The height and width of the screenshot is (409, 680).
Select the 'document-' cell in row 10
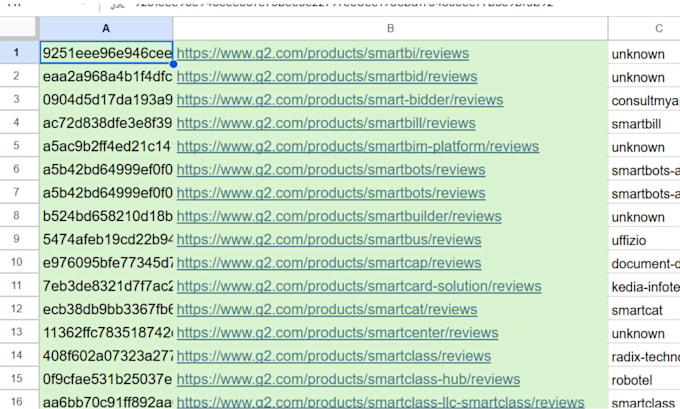(x=644, y=262)
